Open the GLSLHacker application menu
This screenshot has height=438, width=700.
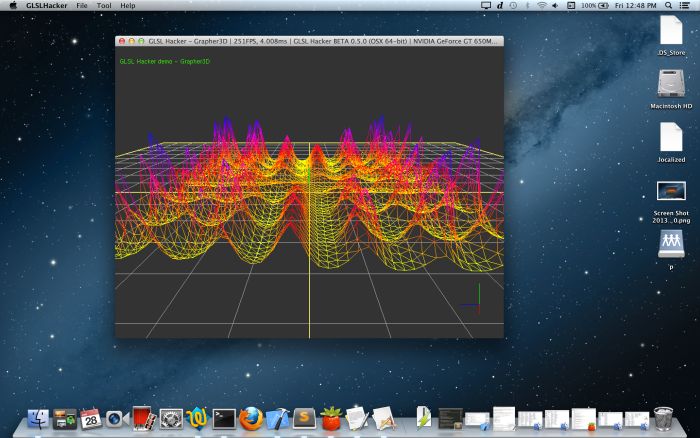46,6
